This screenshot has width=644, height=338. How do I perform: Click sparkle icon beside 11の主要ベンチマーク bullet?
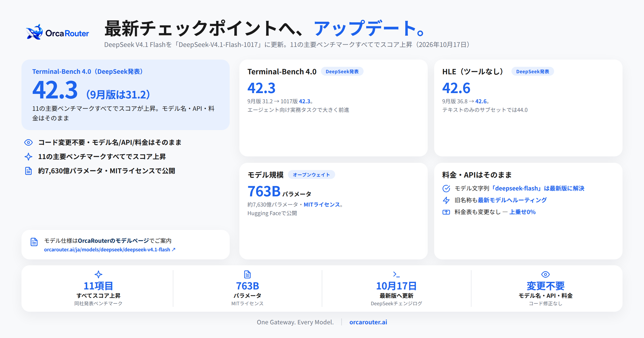click(x=28, y=157)
